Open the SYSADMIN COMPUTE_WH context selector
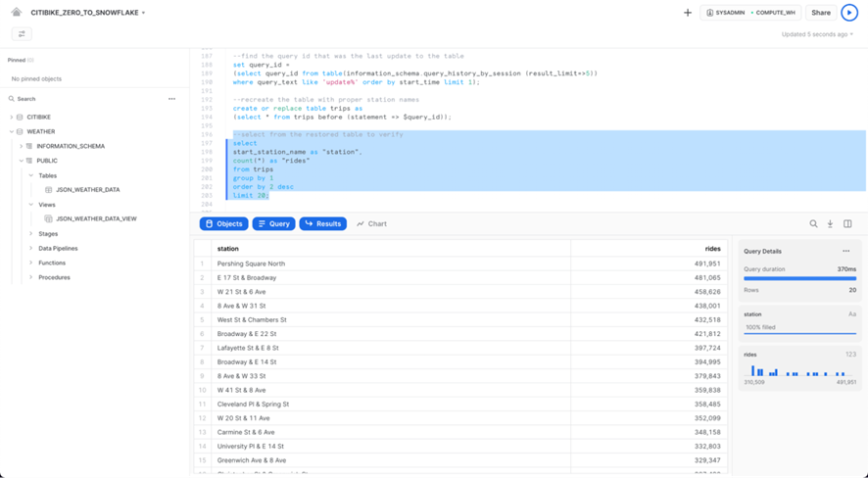Viewport: 868px width, 478px height. pos(751,13)
